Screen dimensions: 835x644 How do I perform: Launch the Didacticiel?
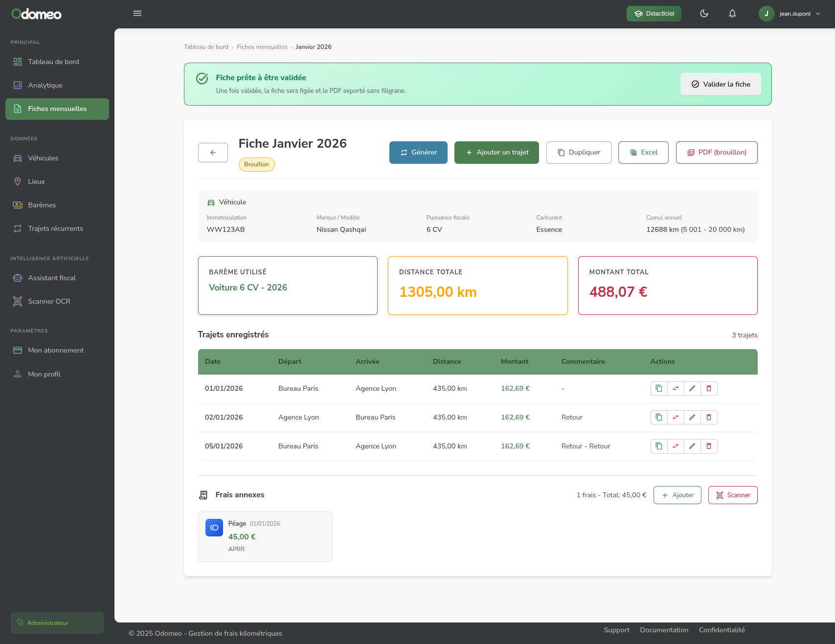[654, 13]
